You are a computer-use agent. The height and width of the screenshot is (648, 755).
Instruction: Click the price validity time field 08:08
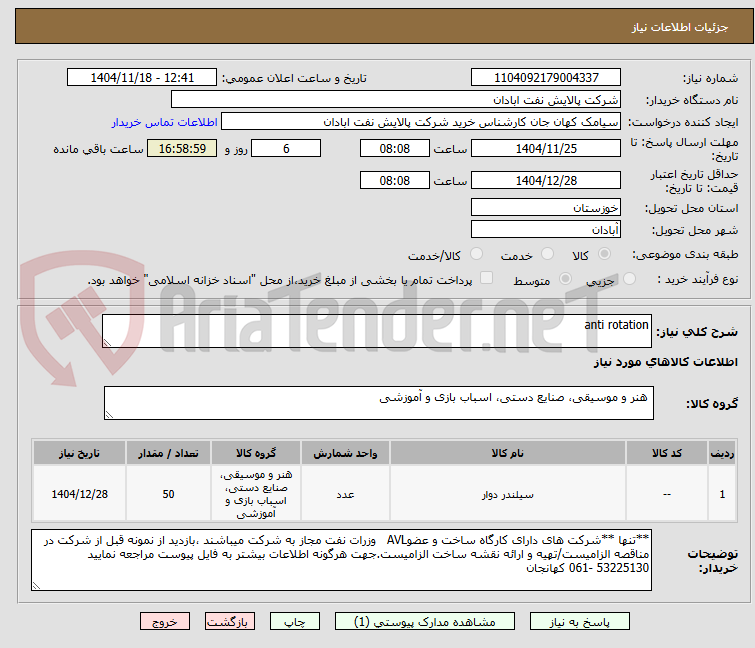click(x=394, y=181)
